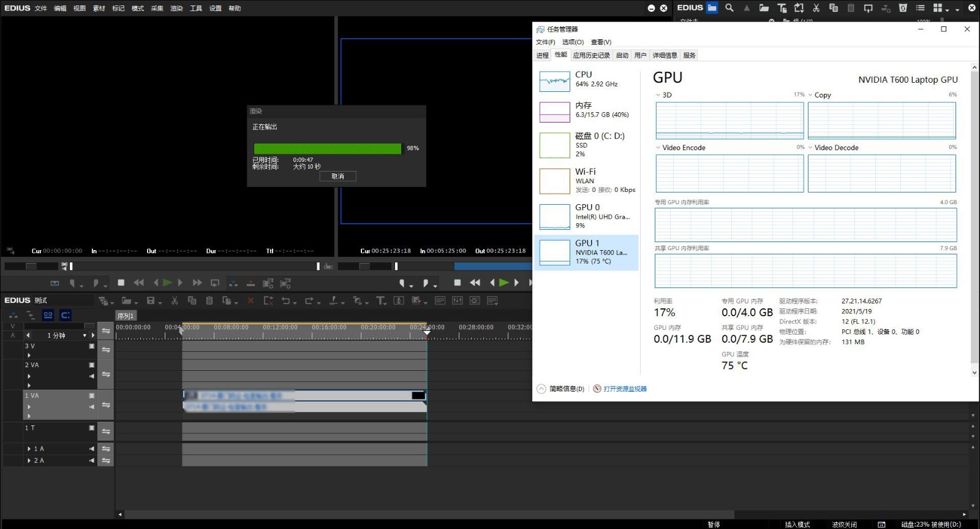Screen dimensions: 980x529
Task: Click the fast forward button in the player
Action: [197, 283]
